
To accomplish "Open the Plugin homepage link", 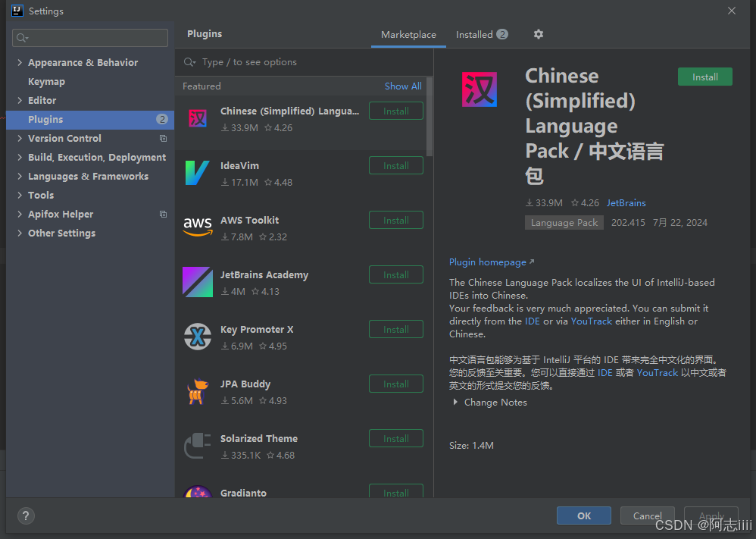I will tap(487, 262).
